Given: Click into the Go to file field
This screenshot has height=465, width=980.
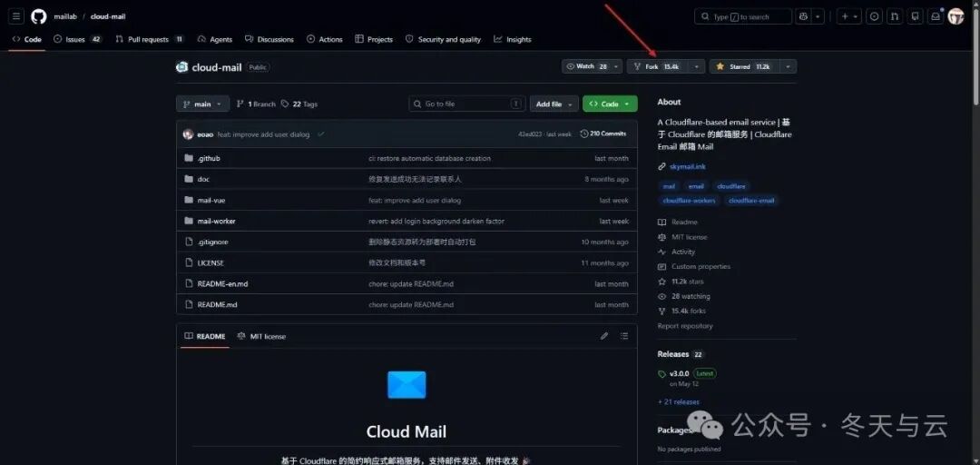Looking at the screenshot, I should pos(467,104).
